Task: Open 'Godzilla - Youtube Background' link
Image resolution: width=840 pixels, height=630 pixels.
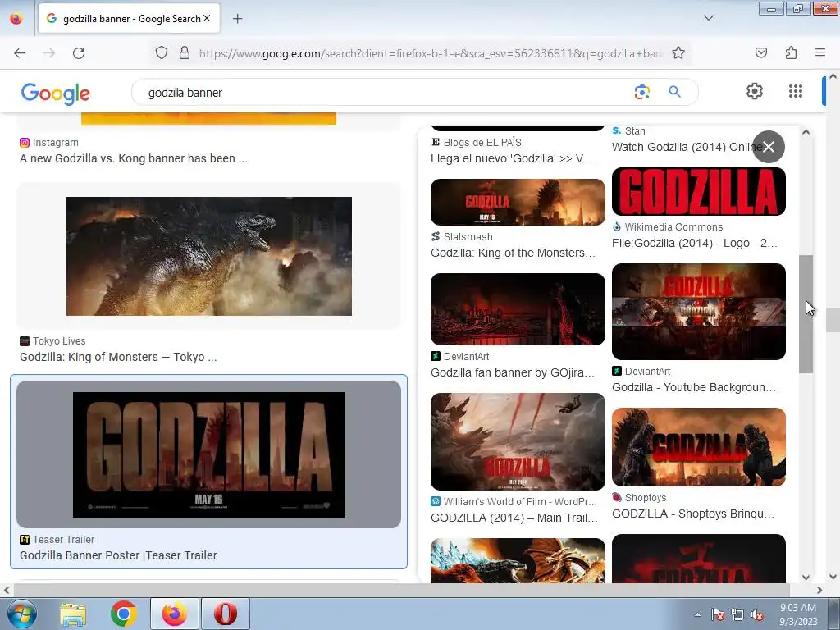Action: pos(694,387)
